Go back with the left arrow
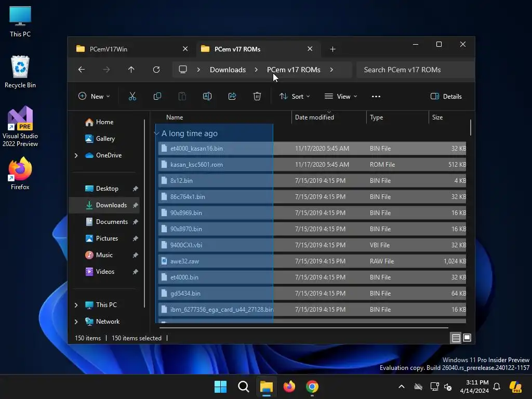The image size is (532, 399). pos(82,70)
